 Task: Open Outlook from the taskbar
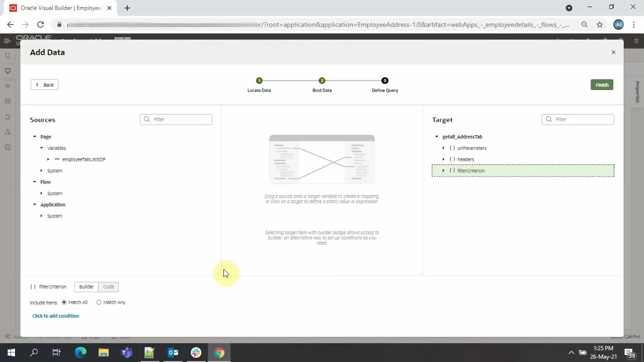point(173,352)
